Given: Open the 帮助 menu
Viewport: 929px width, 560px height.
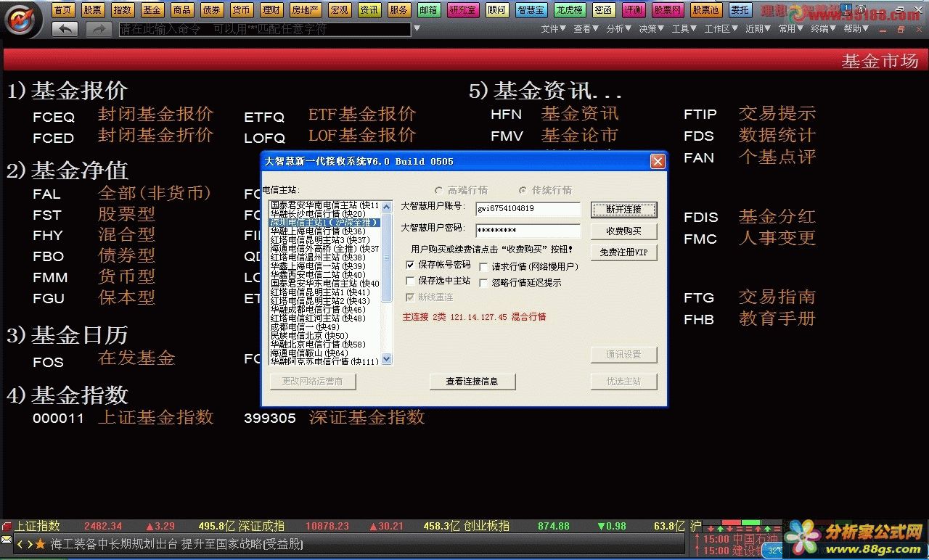Looking at the screenshot, I should coord(856,29).
